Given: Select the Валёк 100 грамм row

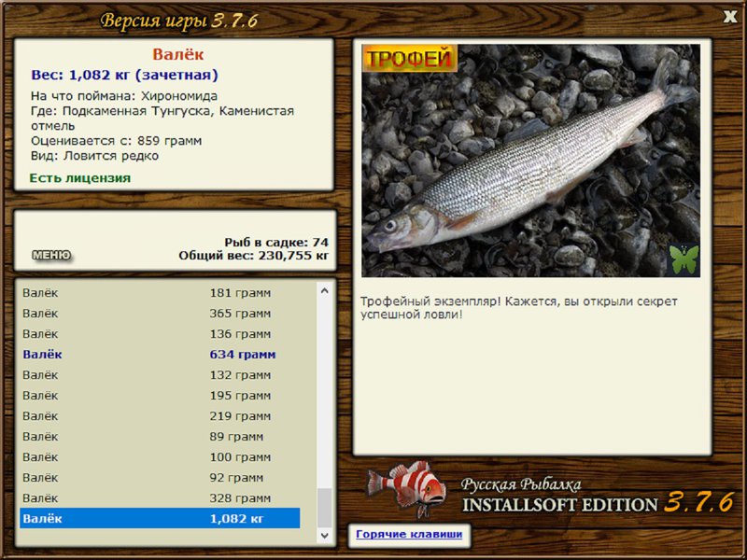Looking at the screenshot, I should [x=160, y=456].
